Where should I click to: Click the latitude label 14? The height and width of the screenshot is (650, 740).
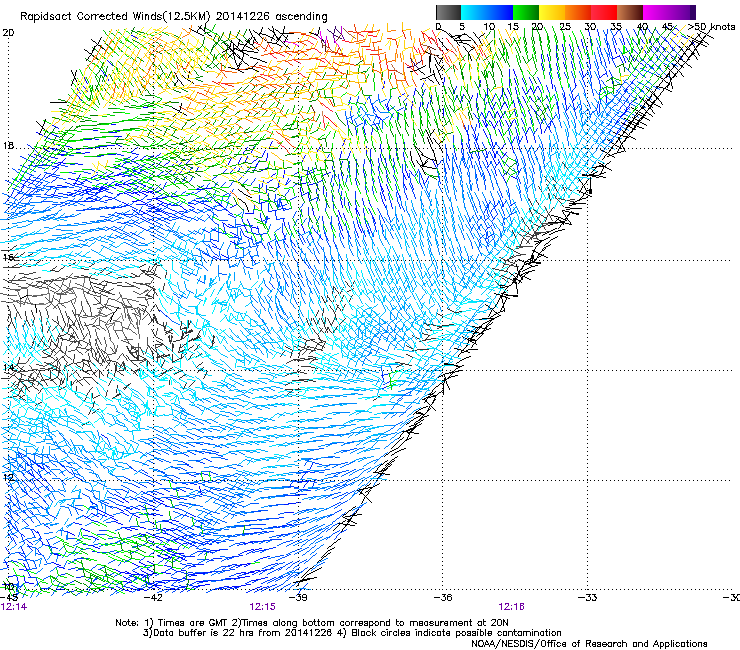[8, 368]
